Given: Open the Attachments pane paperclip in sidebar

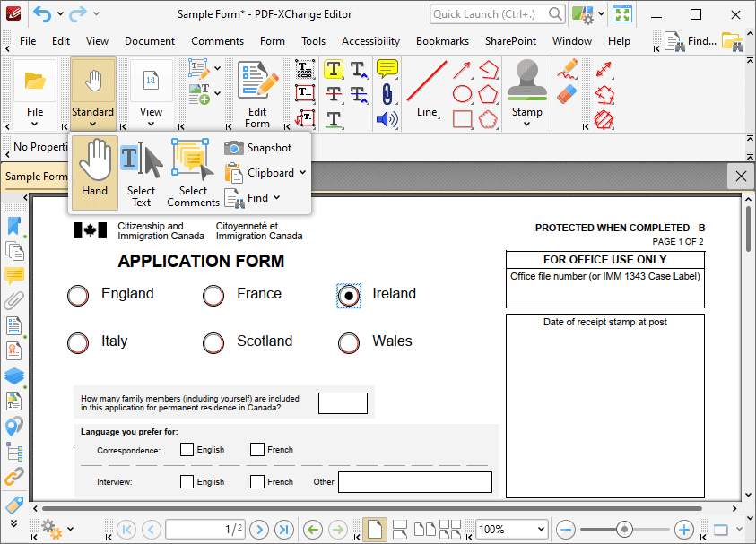Looking at the screenshot, I should tap(14, 300).
